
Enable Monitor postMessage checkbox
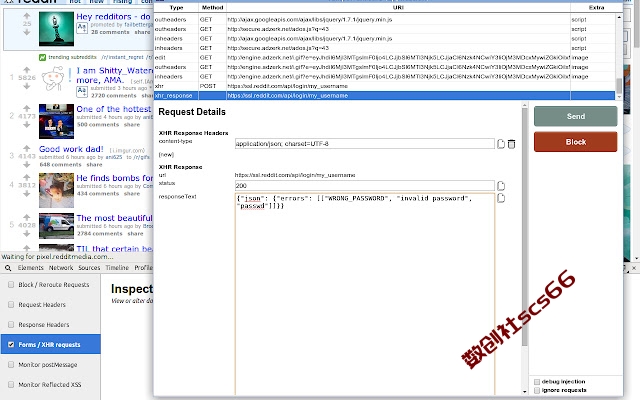[11, 364]
